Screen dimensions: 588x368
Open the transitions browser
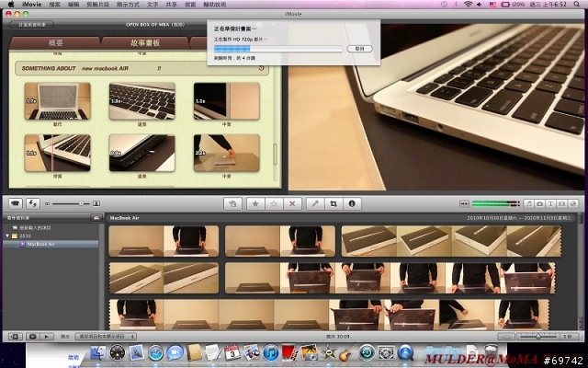point(561,203)
